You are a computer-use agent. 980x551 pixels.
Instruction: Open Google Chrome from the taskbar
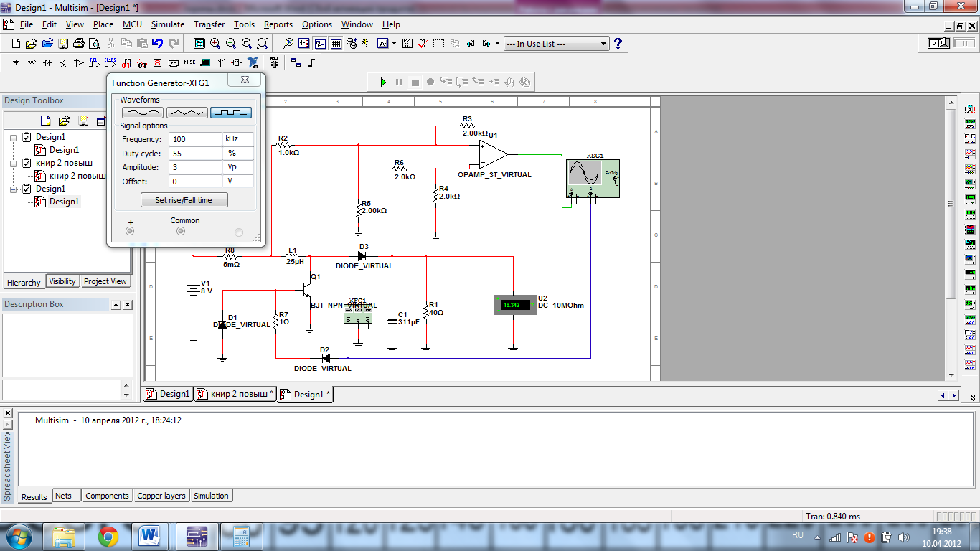(x=108, y=536)
